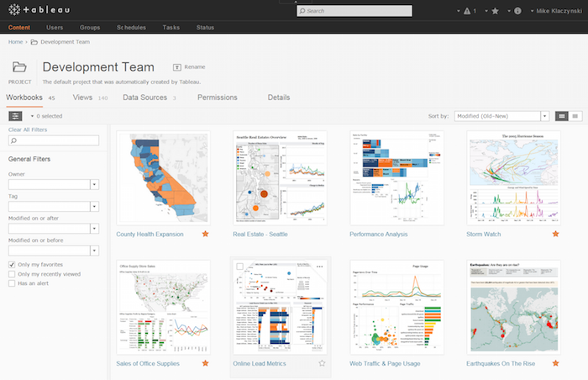
Task: Open the Storm Watch workbook thumbnail
Action: tap(513, 177)
